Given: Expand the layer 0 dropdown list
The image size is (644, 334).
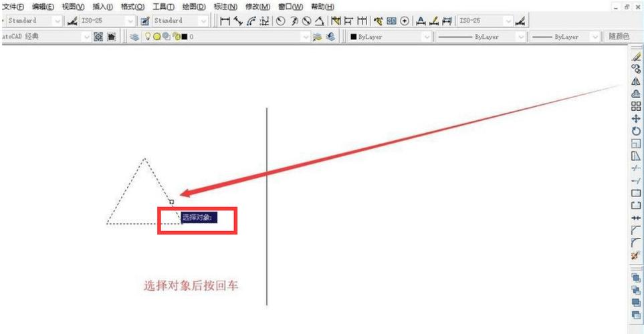Looking at the screenshot, I should click(305, 37).
